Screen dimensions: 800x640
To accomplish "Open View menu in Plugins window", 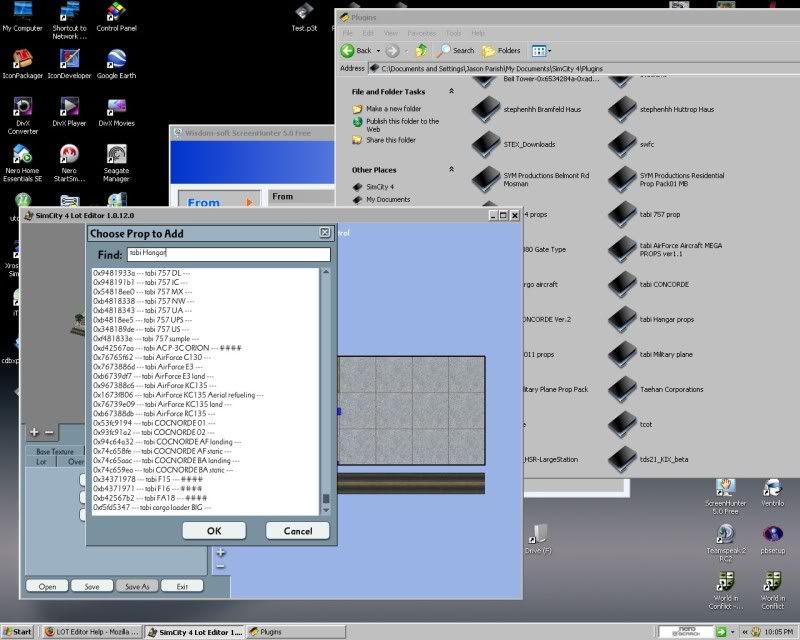I will (x=390, y=33).
